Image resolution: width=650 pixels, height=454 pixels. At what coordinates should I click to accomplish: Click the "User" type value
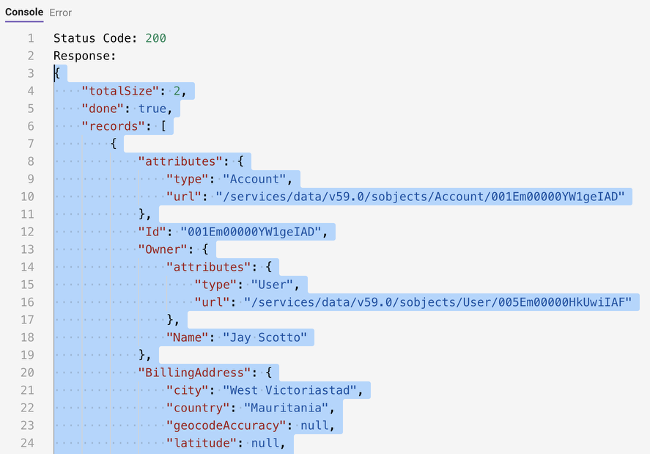pyautogui.click(x=272, y=284)
